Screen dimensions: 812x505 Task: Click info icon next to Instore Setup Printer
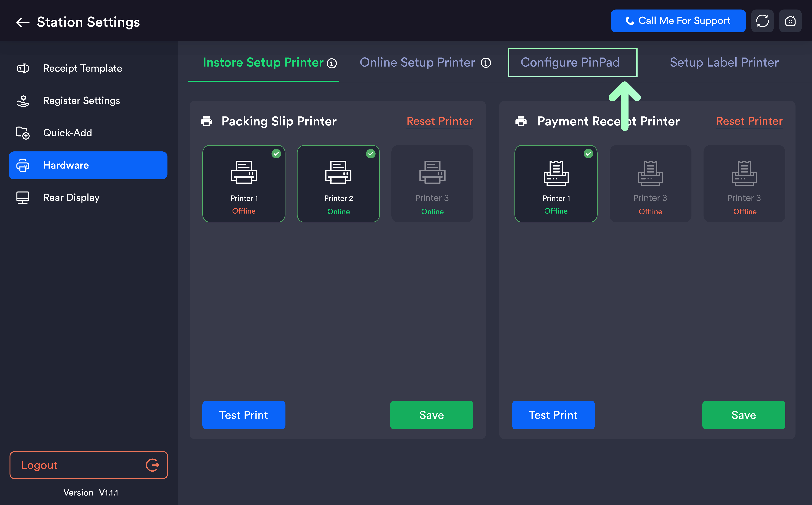[332, 63]
